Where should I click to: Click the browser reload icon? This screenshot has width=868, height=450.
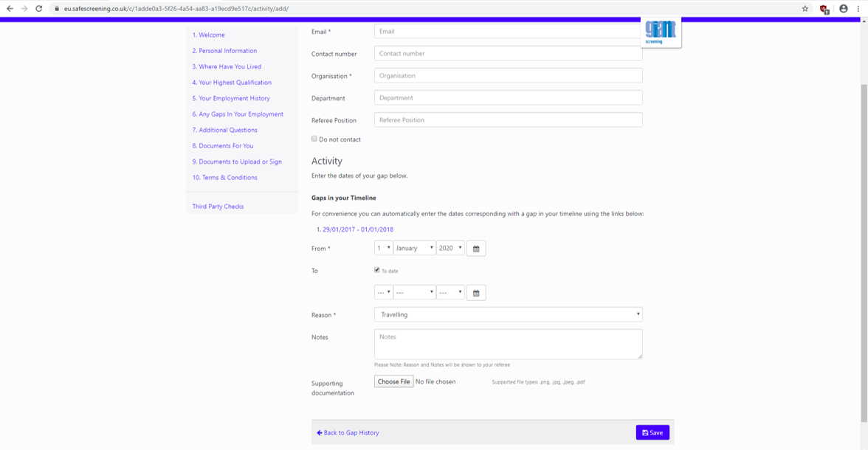point(39,9)
